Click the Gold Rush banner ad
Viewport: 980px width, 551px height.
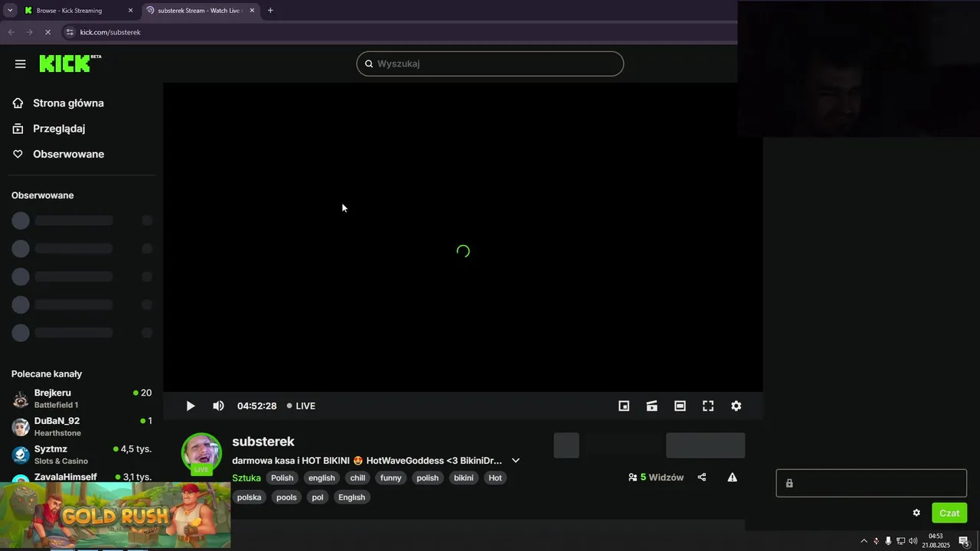115,515
